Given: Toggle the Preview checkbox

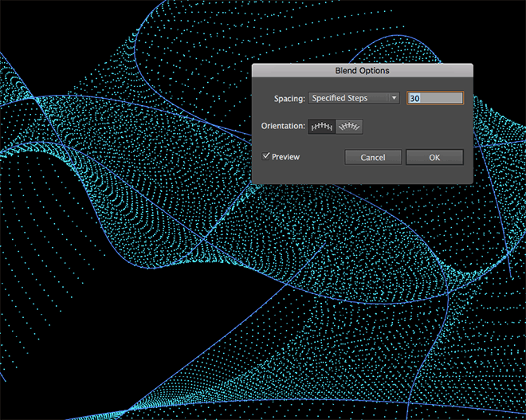Looking at the screenshot, I should click(266, 157).
